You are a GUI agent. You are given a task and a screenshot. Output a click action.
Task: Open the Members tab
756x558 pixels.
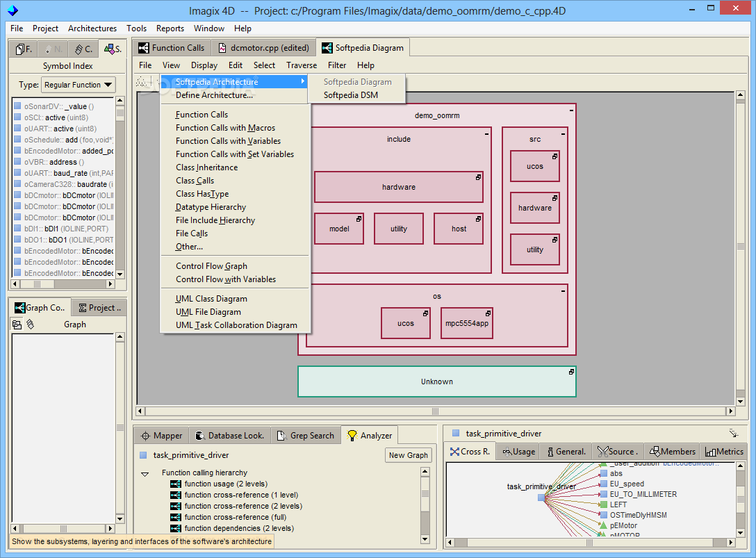673,452
